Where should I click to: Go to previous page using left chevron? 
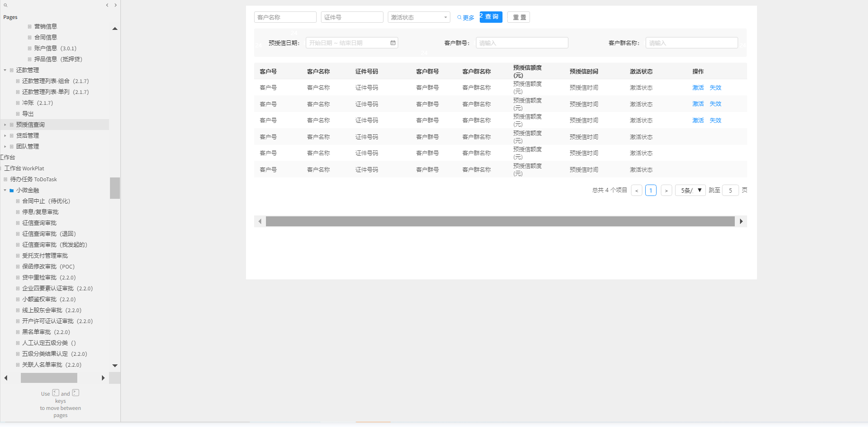click(107, 5)
